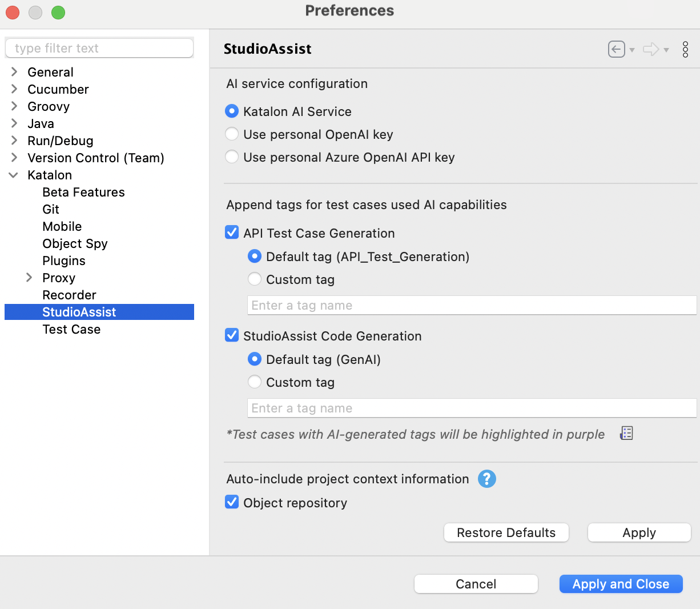Click the Cancel button
The height and width of the screenshot is (609, 700).
tap(476, 584)
